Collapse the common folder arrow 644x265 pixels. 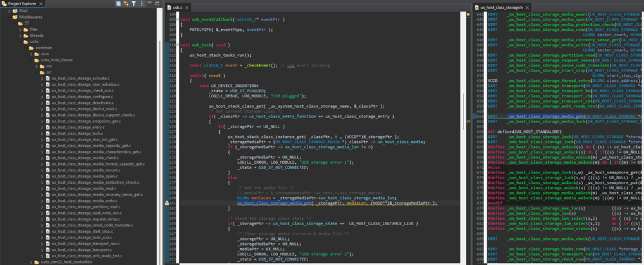coord(26,48)
